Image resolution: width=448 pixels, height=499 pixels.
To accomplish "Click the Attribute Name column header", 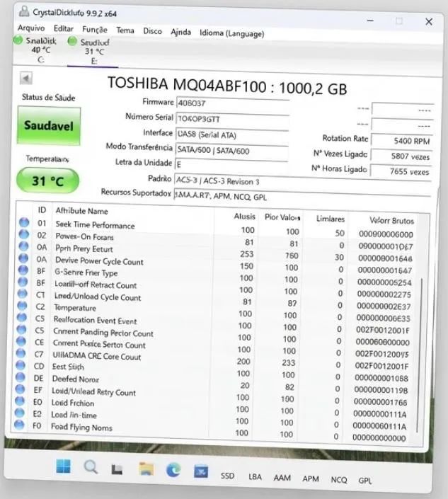I will tap(82, 211).
